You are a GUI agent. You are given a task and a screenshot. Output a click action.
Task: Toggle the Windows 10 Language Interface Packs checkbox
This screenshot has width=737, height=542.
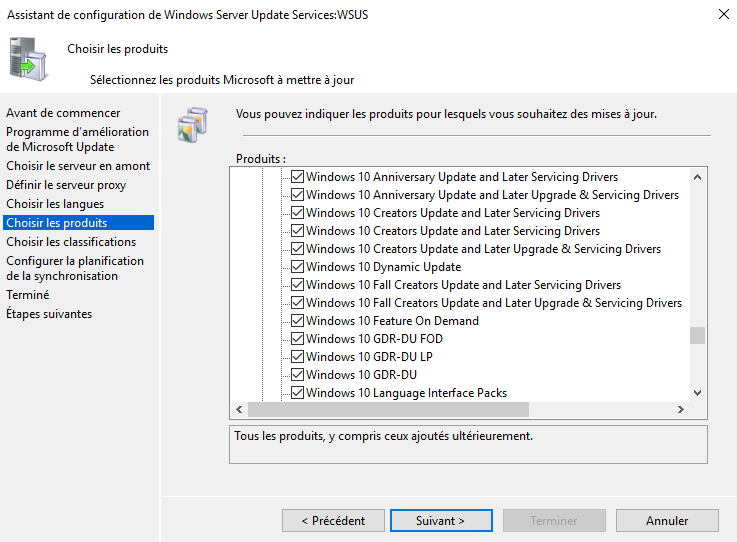click(297, 393)
